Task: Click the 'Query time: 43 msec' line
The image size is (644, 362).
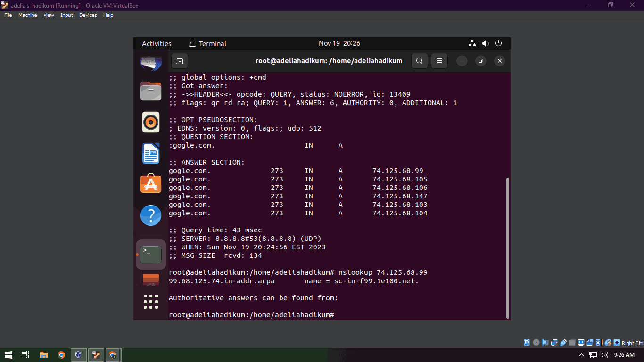Action: coord(215,230)
